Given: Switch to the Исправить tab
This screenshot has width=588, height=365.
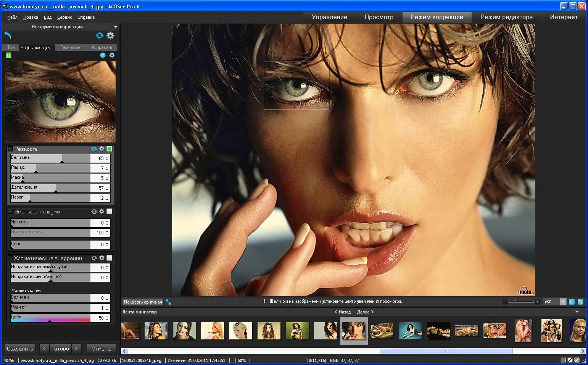Looking at the screenshot, I should click(101, 47).
